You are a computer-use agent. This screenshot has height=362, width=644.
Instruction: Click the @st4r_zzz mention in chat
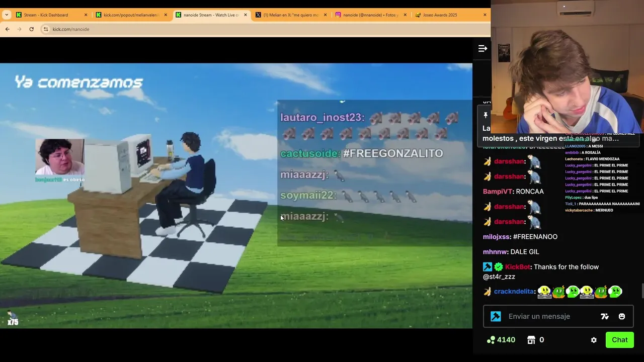[499, 277]
